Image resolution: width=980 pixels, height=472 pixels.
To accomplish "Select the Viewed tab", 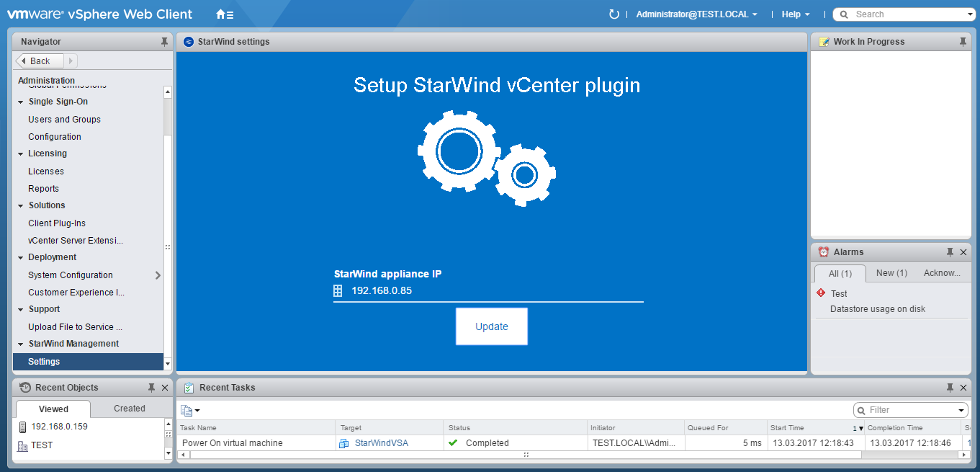I will click(53, 409).
